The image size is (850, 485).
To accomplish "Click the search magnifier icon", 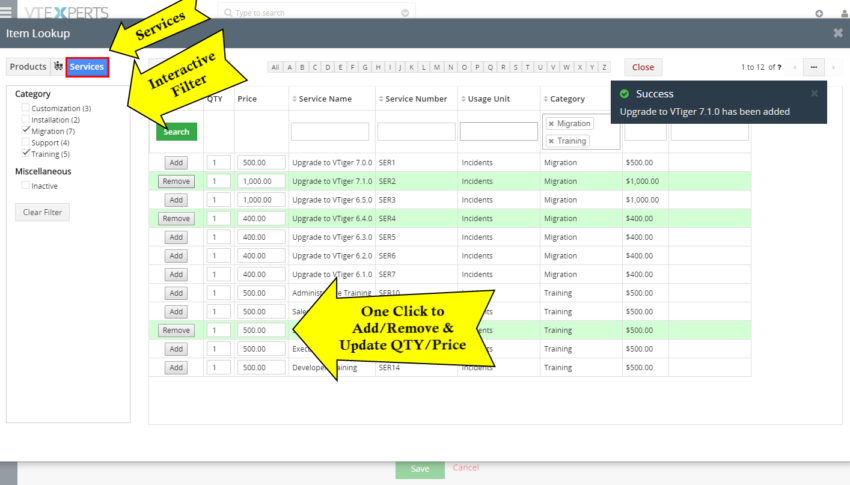I will [x=228, y=12].
